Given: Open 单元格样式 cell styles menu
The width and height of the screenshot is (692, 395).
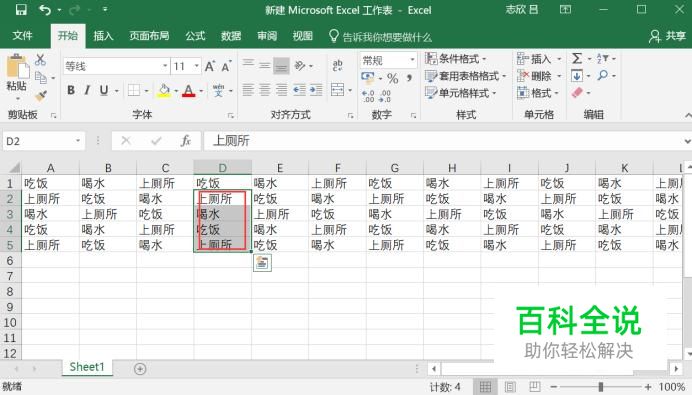Looking at the screenshot, I should (x=461, y=93).
